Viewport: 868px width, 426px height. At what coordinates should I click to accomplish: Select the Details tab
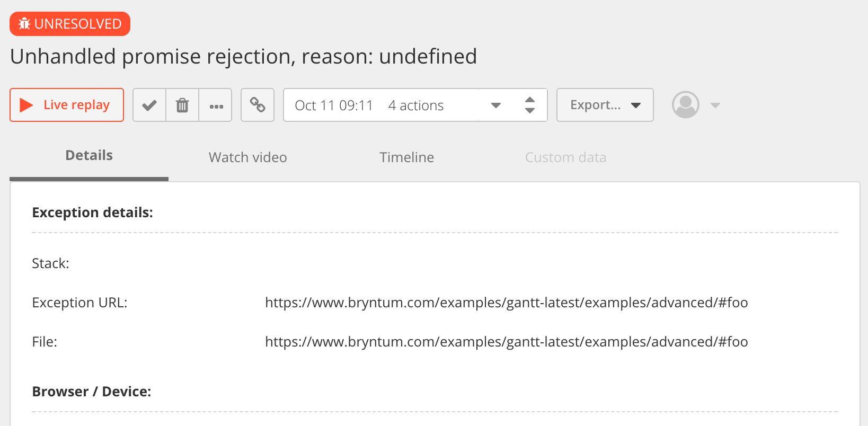[x=89, y=156]
